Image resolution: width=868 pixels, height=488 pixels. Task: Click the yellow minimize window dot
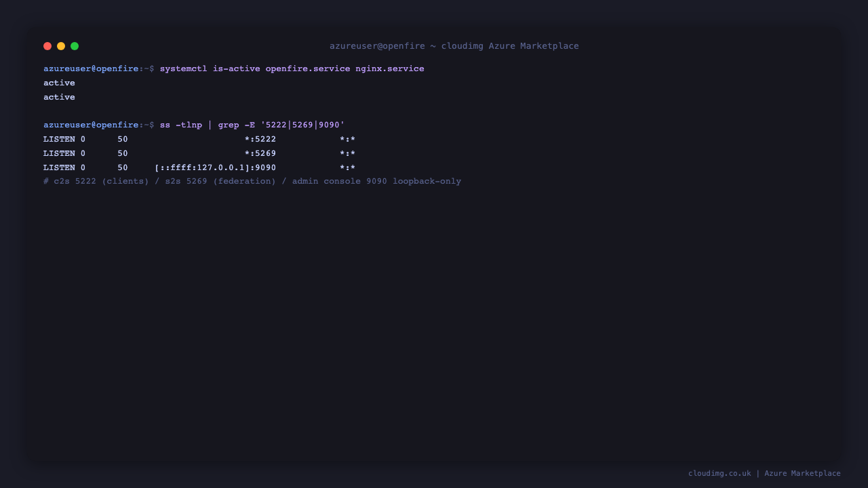pos(61,46)
